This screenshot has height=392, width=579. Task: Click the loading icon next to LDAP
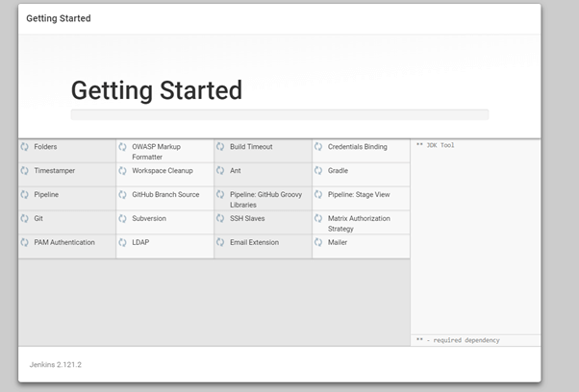pos(123,243)
